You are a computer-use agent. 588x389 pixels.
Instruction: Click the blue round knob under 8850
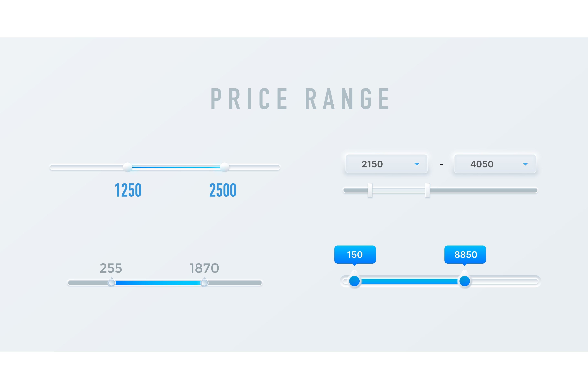point(464,281)
